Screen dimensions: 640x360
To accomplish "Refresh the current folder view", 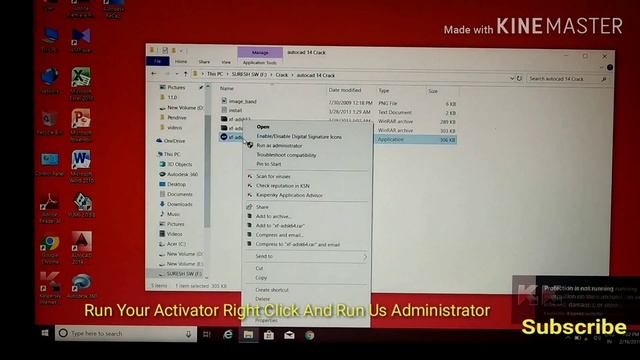I will [519, 78].
